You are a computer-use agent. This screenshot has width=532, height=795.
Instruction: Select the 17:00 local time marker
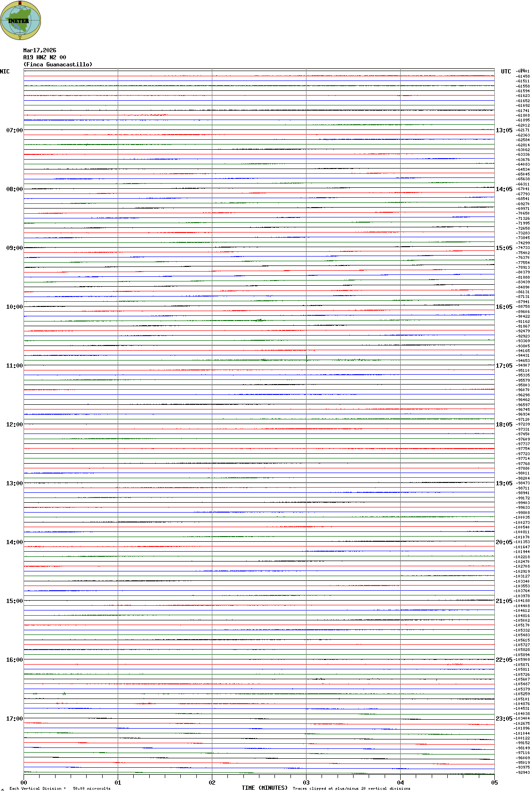tap(14, 719)
